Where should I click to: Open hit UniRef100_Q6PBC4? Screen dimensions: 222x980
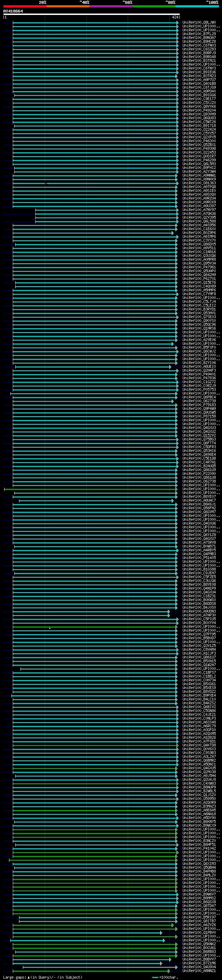pyautogui.click(x=199, y=397)
